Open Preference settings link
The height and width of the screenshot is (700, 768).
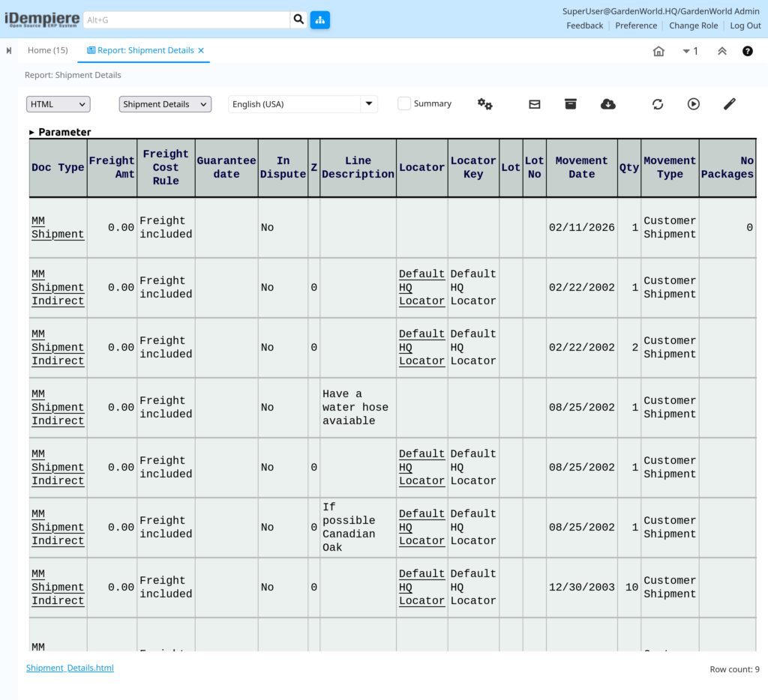[636, 25]
